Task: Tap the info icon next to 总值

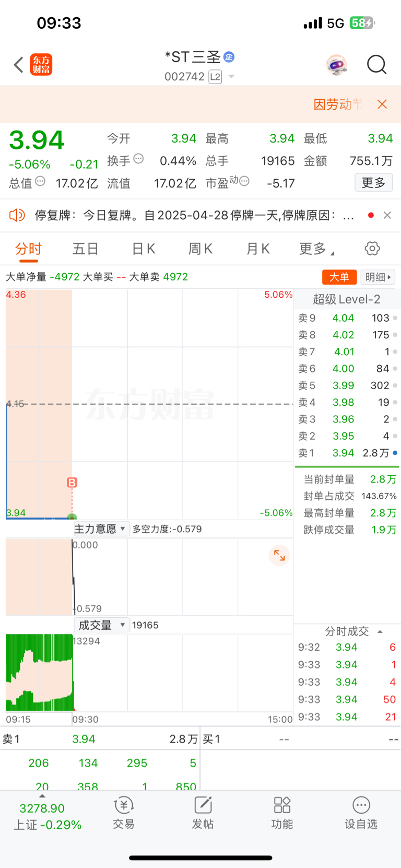Action: pos(40,181)
